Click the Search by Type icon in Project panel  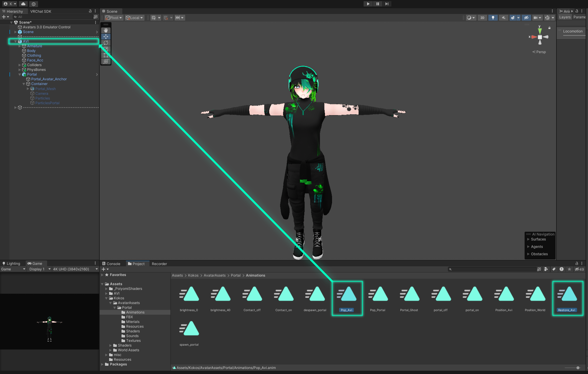[x=546, y=269]
